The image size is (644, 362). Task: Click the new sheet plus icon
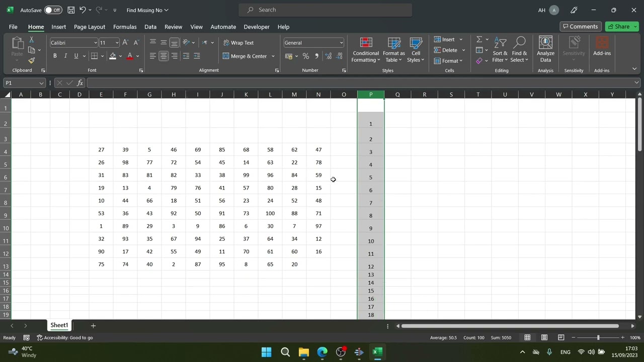pos(93,326)
